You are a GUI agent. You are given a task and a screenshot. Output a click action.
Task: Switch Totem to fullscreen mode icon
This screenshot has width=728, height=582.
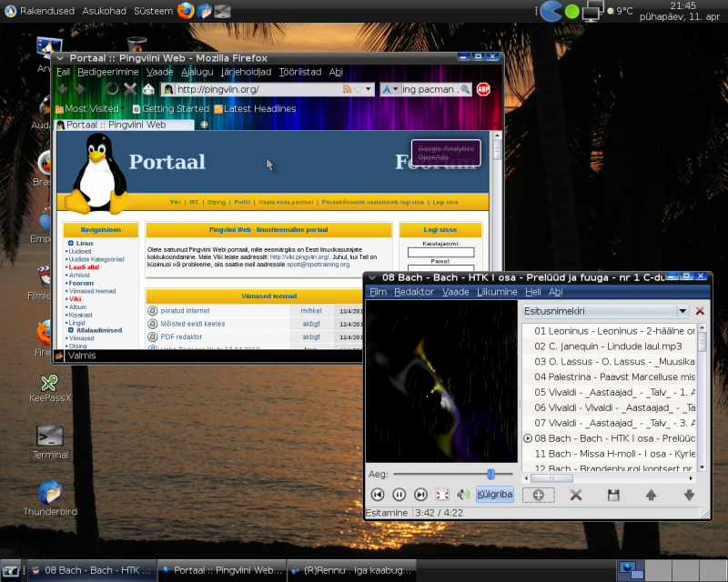442,495
